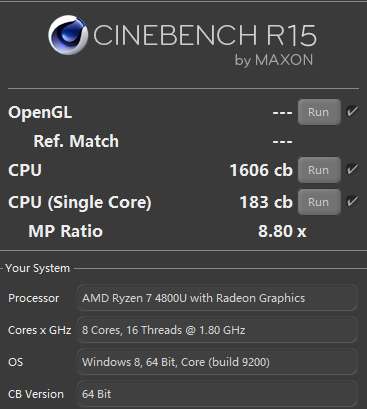This screenshot has height=409, width=367.
Task: Run the CPU Single Core benchmark
Action: (x=319, y=202)
